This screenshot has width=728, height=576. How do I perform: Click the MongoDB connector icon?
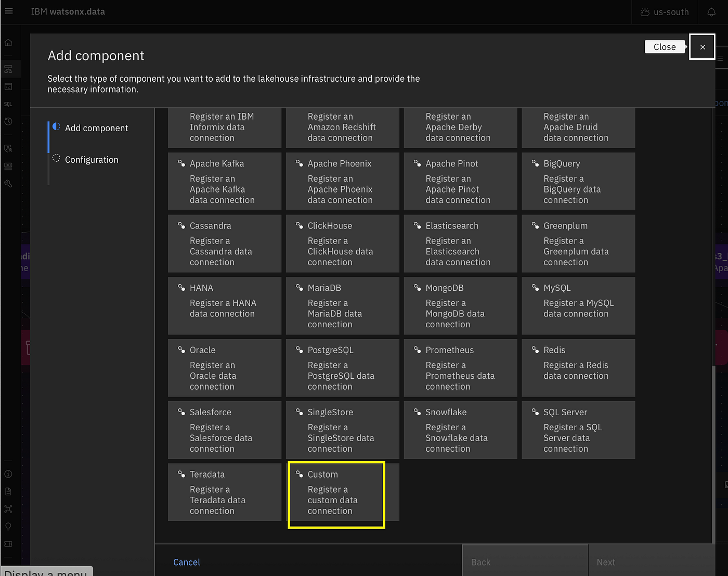pyautogui.click(x=417, y=287)
